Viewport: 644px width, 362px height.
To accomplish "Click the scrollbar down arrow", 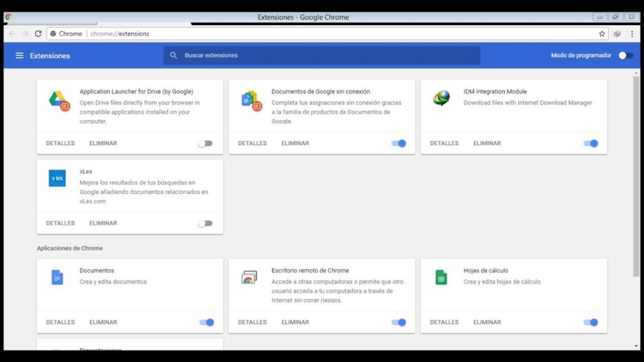I will pos(636,346).
